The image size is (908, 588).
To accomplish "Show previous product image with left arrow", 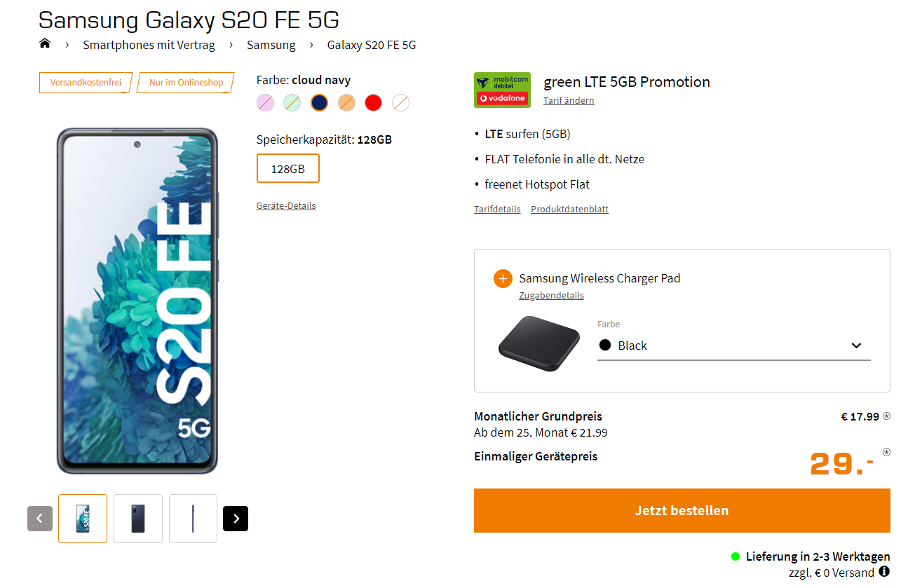I will pyautogui.click(x=40, y=519).
